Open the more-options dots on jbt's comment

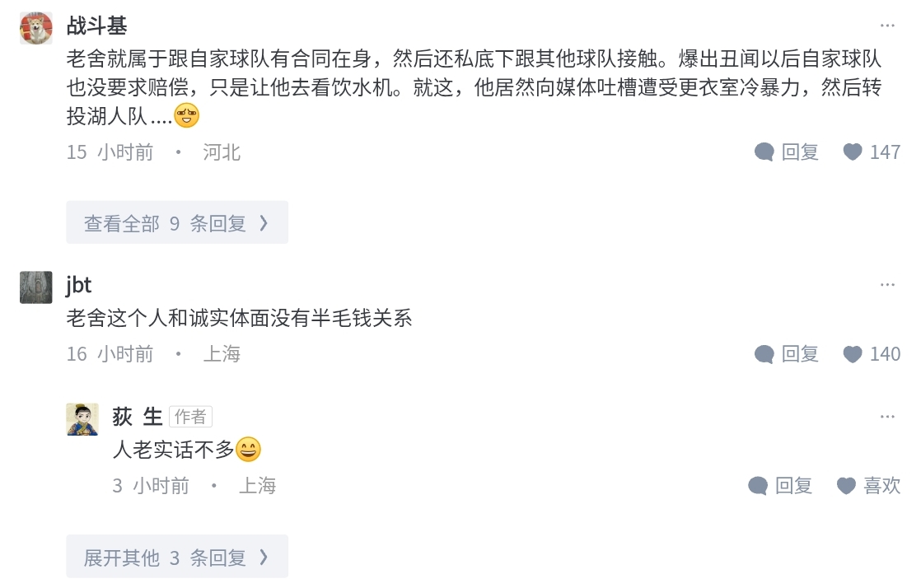(887, 285)
